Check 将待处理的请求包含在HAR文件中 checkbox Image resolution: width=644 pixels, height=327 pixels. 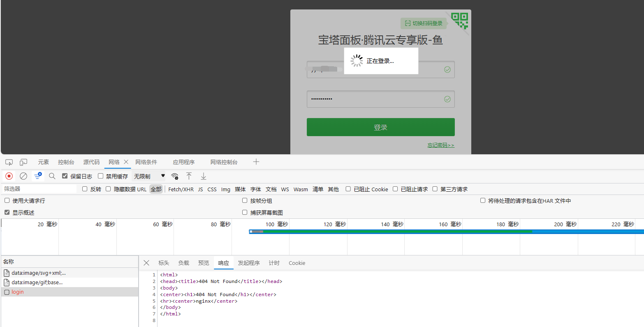[x=483, y=200]
